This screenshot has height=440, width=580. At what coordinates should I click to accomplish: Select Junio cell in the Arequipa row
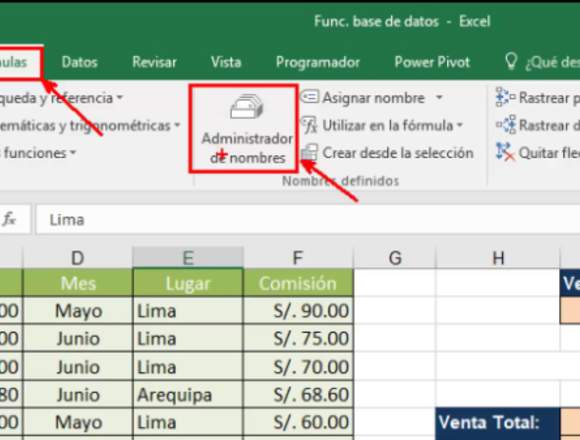click(78, 395)
